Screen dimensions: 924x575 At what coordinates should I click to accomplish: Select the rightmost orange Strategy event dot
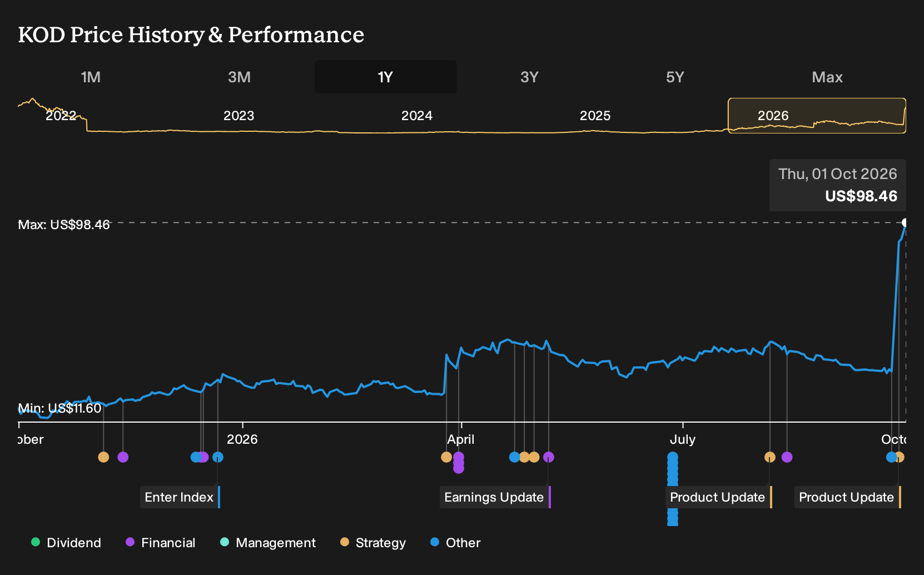900,457
